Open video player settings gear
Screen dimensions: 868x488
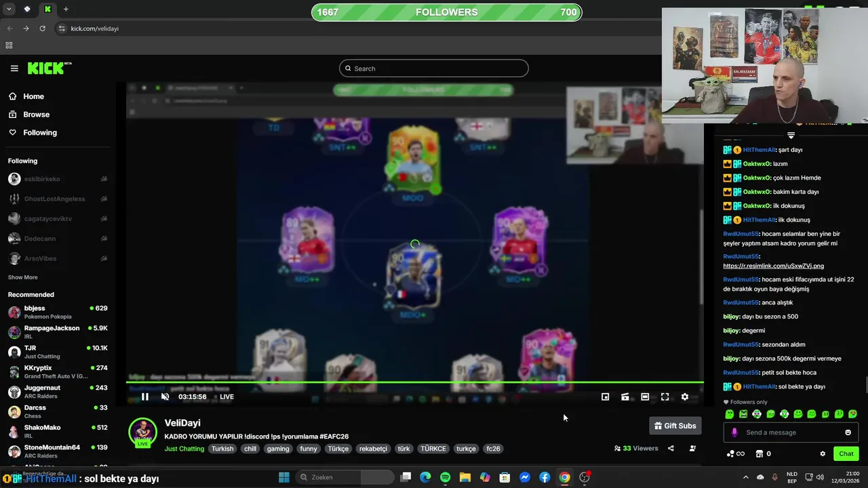685,397
